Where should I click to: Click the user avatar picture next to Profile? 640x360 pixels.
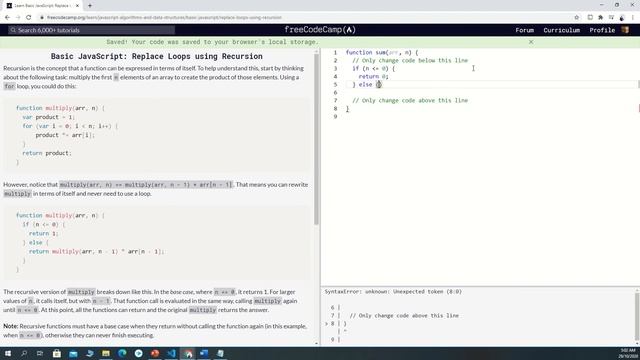point(625,30)
